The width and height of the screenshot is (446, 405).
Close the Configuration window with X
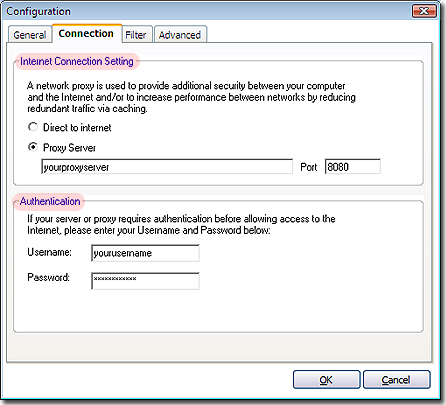click(x=424, y=11)
